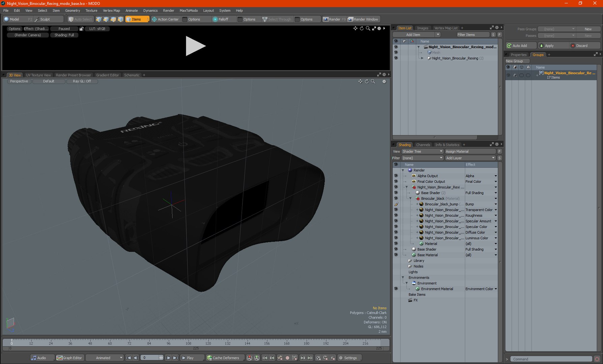Open Pass Groups (none) dropdown
Screen dimensions: 603x364
coord(556,29)
